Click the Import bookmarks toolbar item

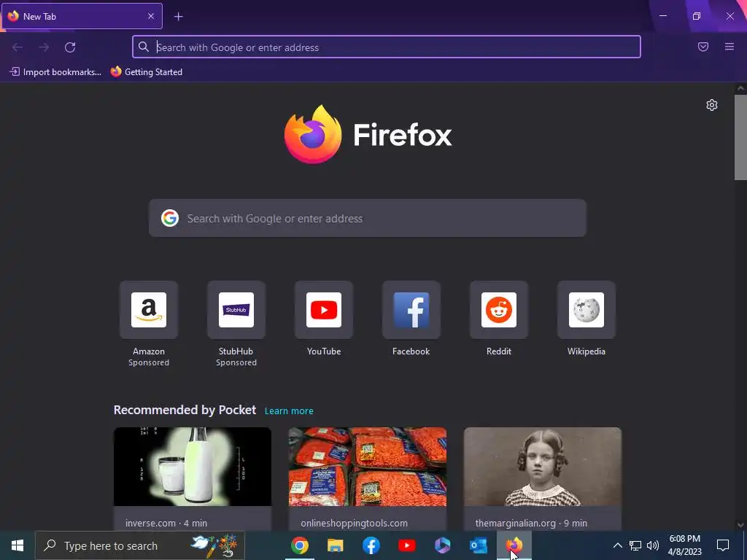(x=55, y=72)
